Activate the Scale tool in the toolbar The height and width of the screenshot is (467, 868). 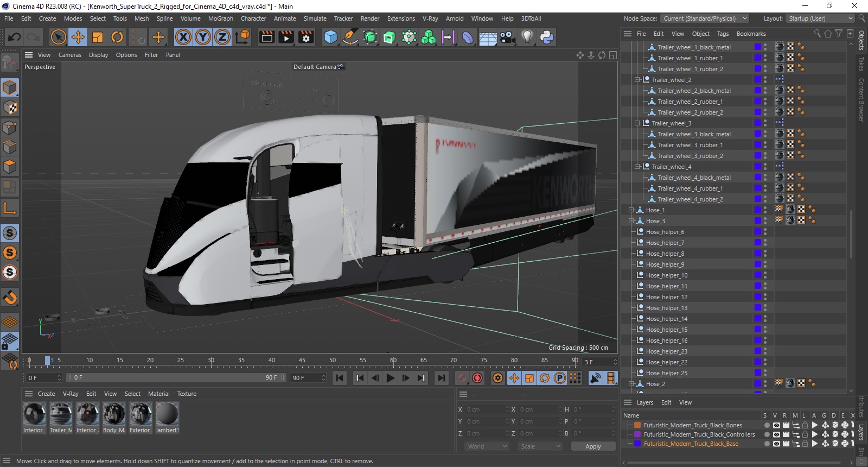coord(98,37)
